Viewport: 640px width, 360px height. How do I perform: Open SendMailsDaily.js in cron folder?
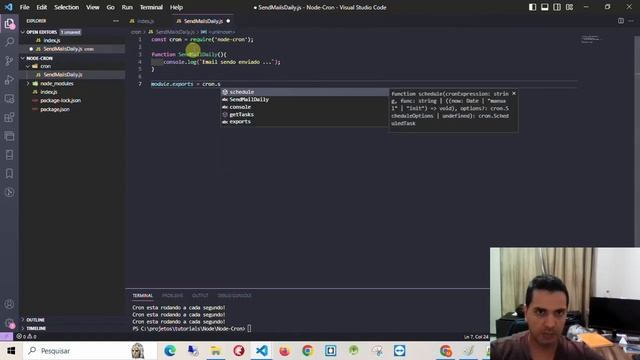[x=63, y=75]
